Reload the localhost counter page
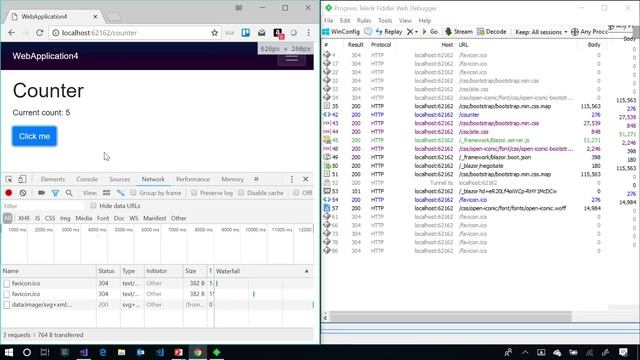The image size is (640, 360). 40,33
